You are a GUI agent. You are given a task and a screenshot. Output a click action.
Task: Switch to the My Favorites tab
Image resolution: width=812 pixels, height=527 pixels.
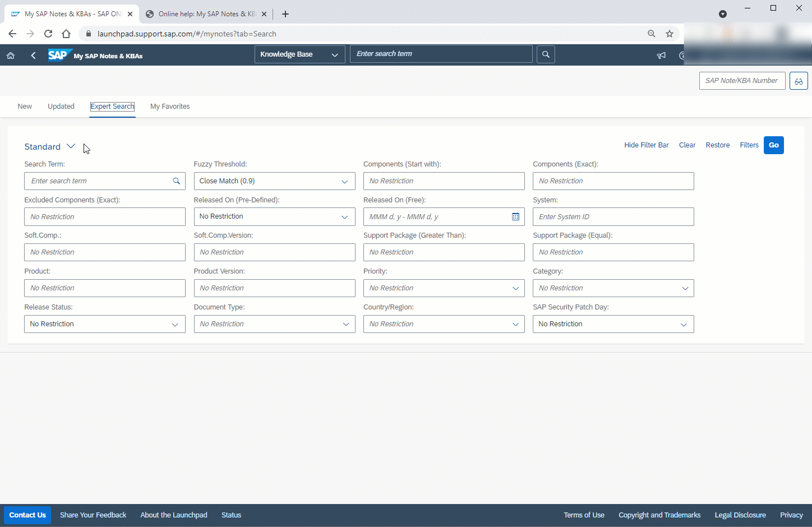tap(170, 107)
